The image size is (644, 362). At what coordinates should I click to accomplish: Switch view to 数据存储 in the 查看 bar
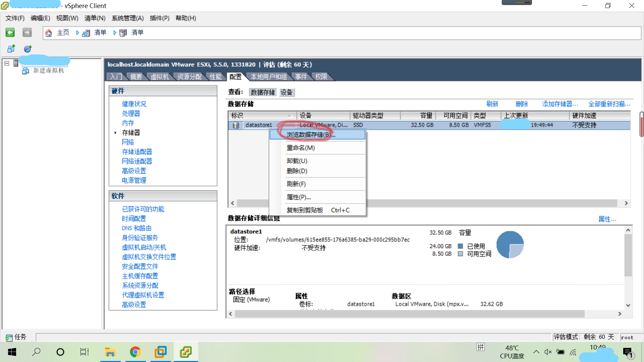coord(262,92)
